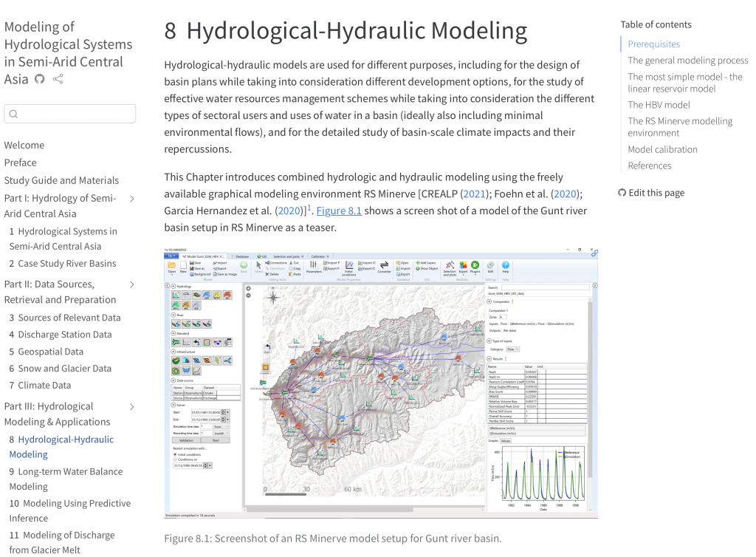The width and height of the screenshot is (756, 557).
Task: Click footnote 1 superscript marker
Action: pos(309,208)
